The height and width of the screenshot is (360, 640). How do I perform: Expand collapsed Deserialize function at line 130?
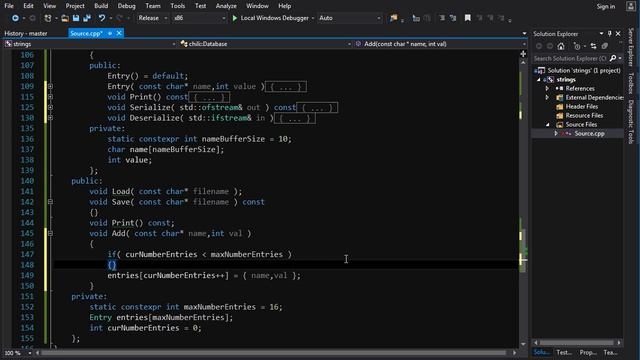[50, 118]
